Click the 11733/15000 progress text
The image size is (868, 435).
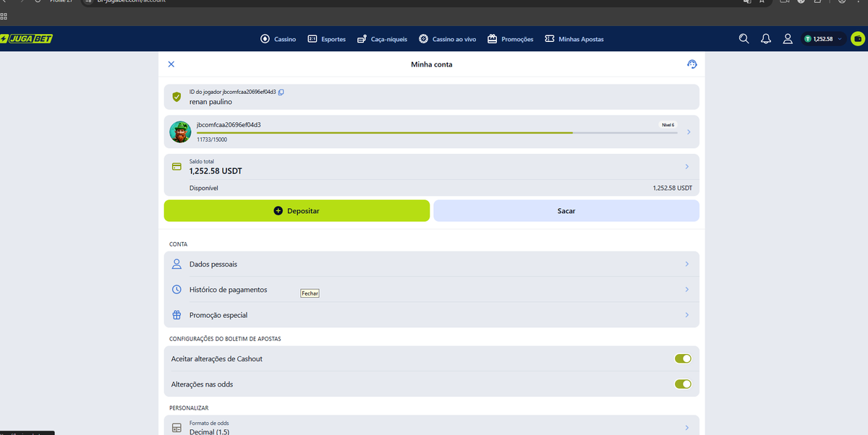pos(210,139)
